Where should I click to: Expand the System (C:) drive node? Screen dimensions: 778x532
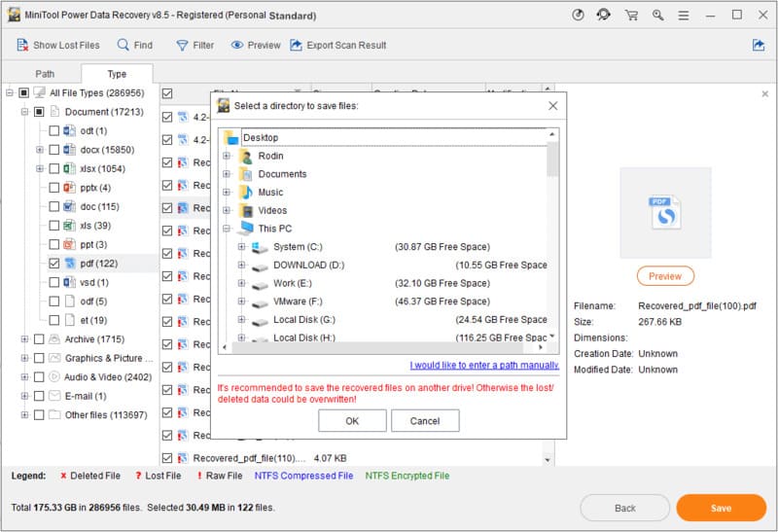[241, 247]
